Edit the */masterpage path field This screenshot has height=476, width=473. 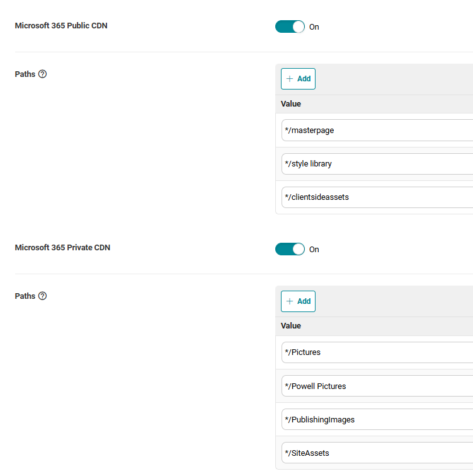coord(377,131)
